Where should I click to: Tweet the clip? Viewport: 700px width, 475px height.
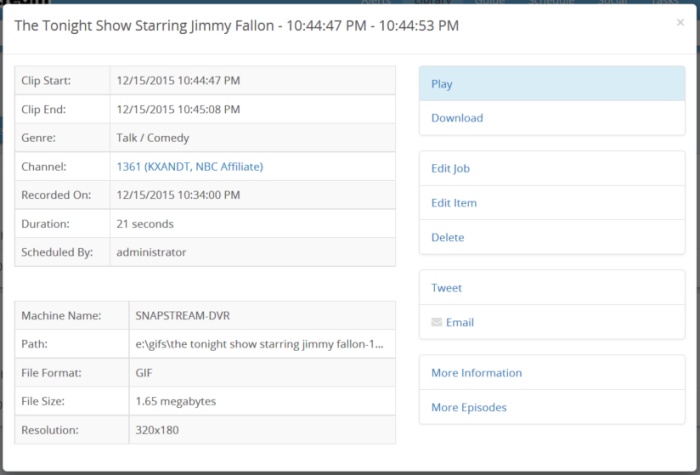[552, 288]
